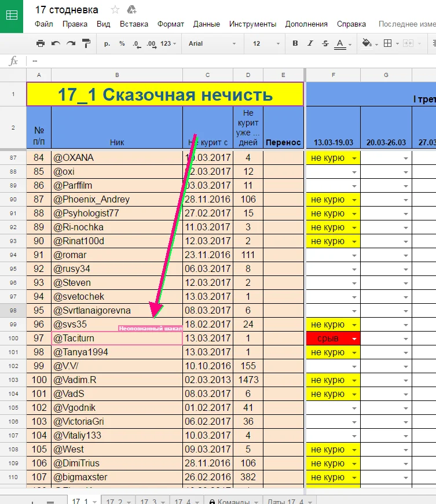Undo the last action
The image size is (436, 504).
(56, 43)
